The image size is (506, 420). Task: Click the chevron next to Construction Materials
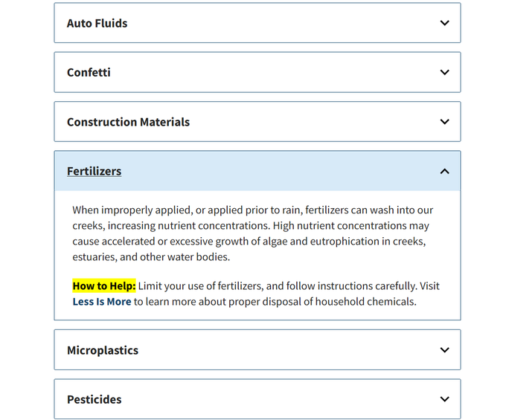tap(444, 121)
